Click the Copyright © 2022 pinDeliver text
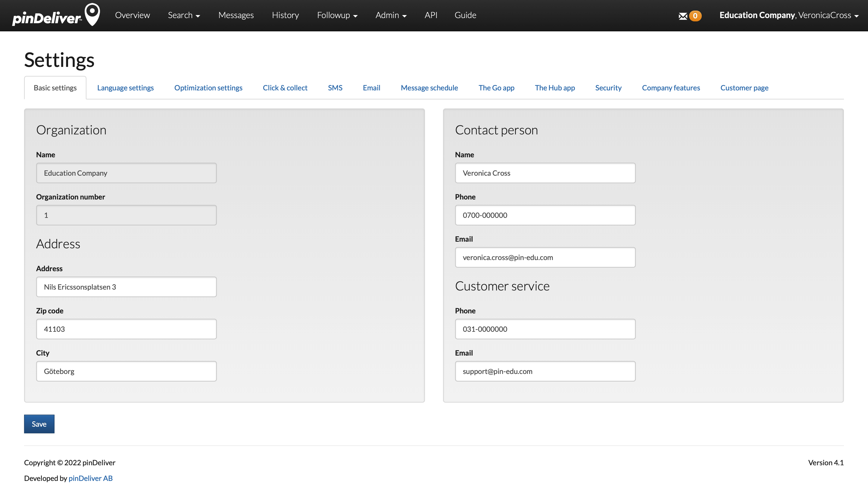 pos(70,463)
